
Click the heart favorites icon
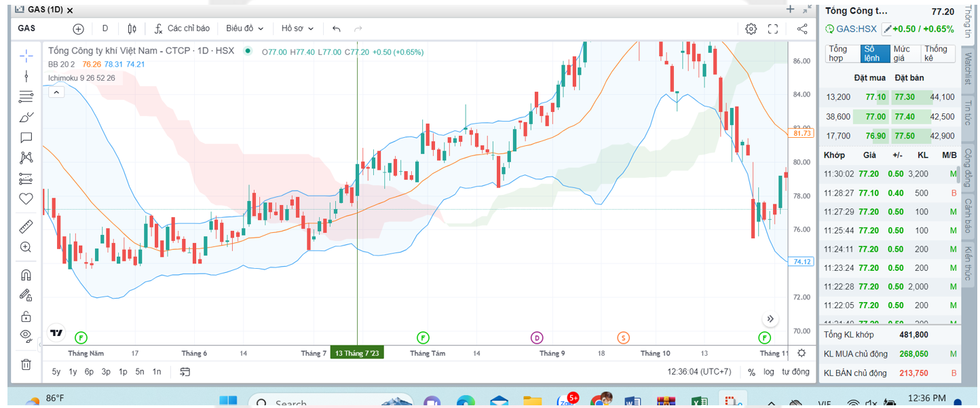coord(26,199)
